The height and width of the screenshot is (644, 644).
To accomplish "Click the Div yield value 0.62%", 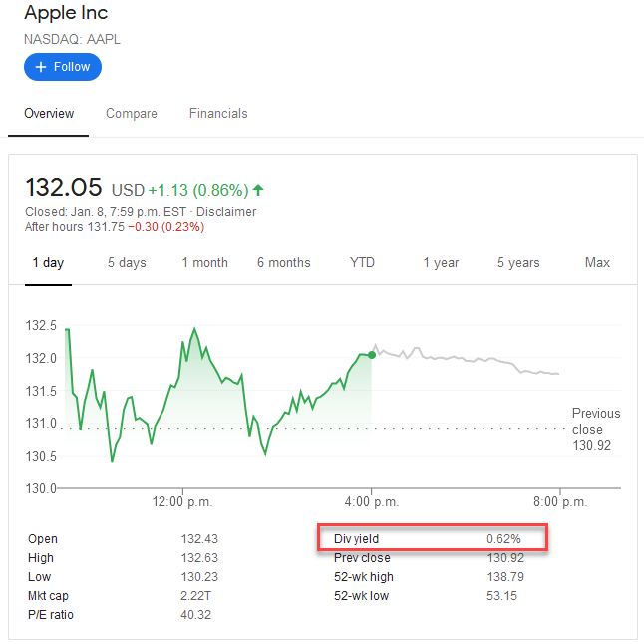I will (x=504, y=539).
